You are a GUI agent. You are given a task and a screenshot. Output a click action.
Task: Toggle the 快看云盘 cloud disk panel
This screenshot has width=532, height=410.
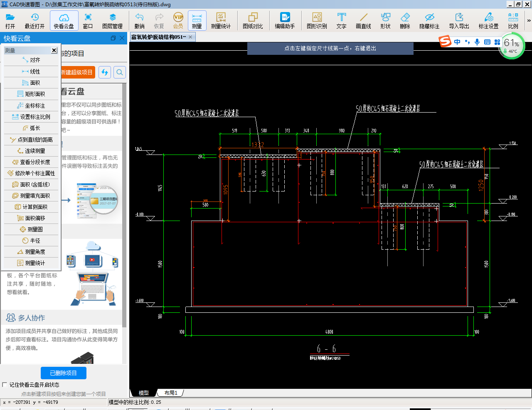click(64, 21)
